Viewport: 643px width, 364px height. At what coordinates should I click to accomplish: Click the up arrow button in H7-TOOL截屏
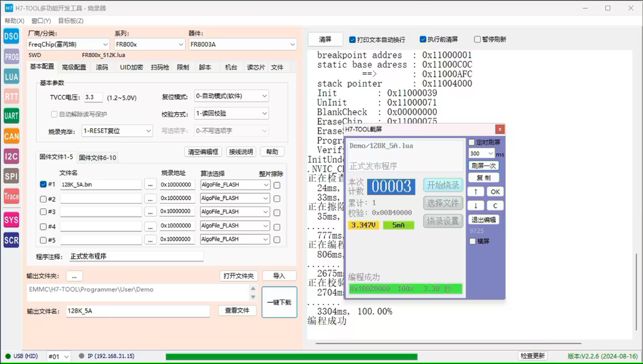pos(475,192)
